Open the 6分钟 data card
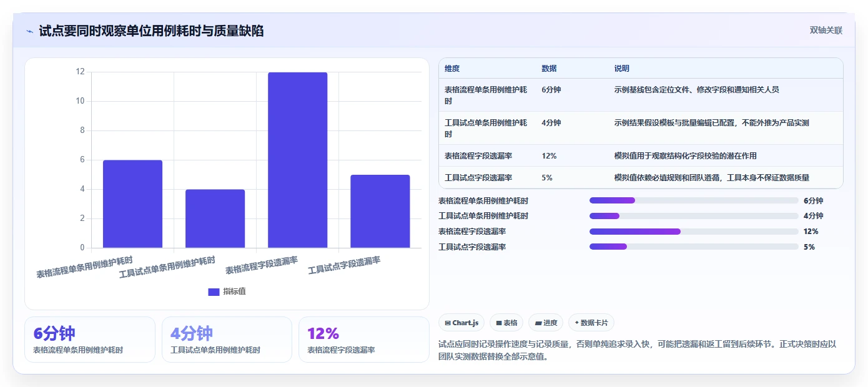Screen dimensions: 868x387 pos(90,340)
